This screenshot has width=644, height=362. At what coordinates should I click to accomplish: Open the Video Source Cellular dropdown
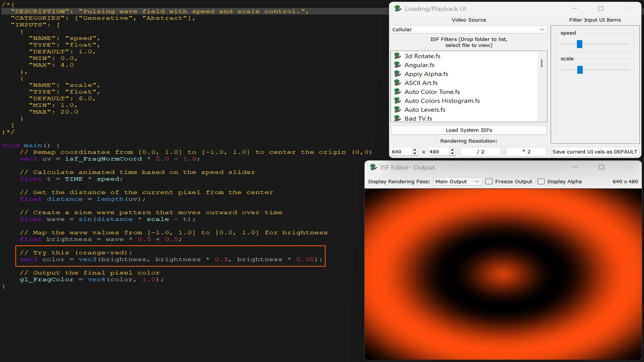[x=469, y=29]
